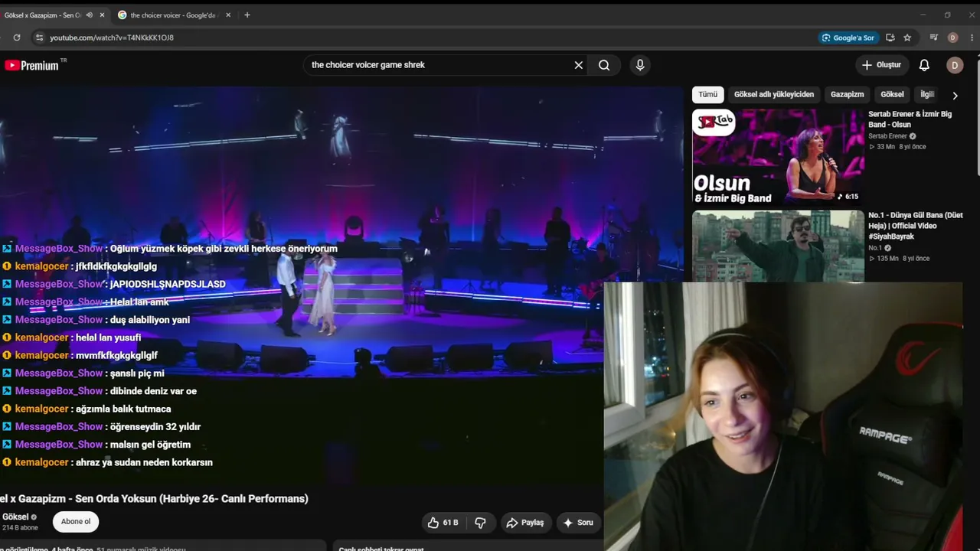Like the video (61 B)
Image resolution: width=980 pixels, height=551 pixels.
(x=443, y=523)
